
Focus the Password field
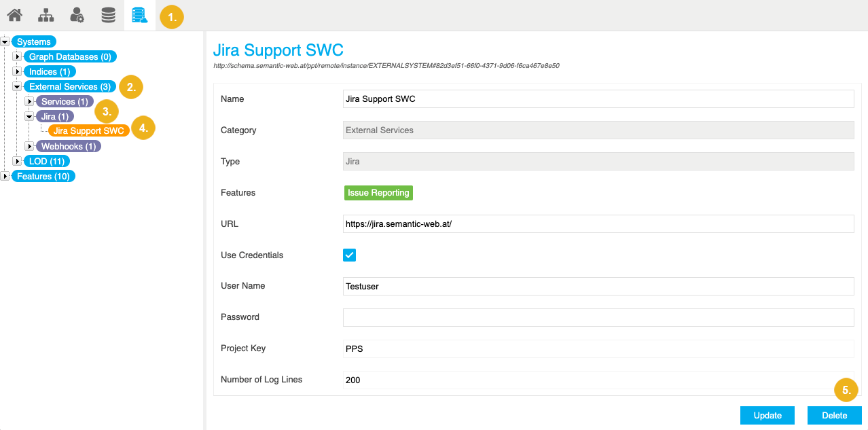(598, 318)
